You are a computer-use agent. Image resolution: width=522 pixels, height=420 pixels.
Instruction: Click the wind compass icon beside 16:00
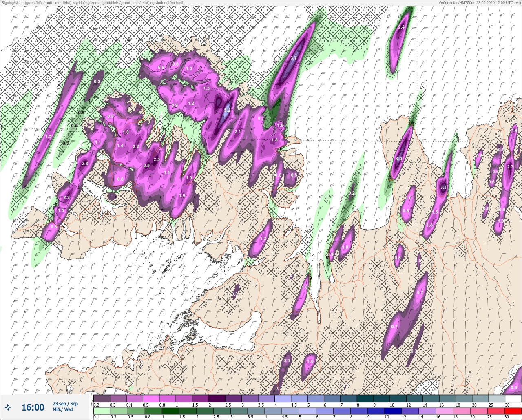8,407
